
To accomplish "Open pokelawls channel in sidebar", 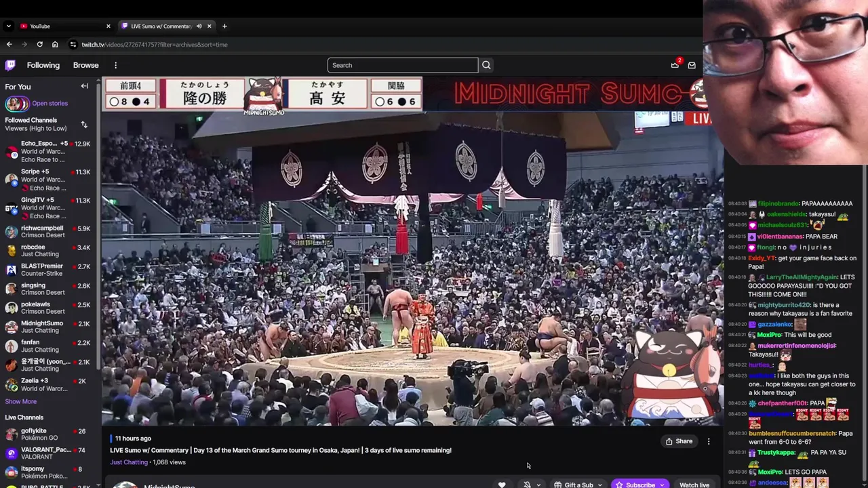I will point(47,307).
